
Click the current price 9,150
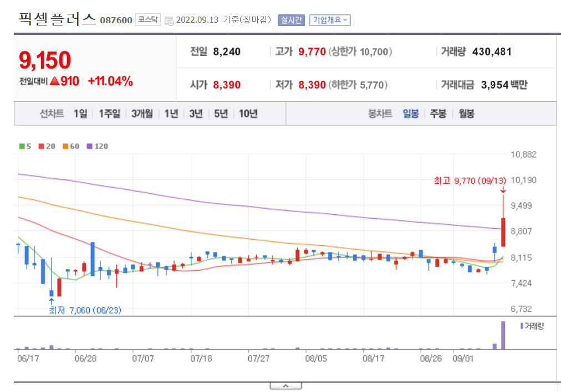(45, 60)
